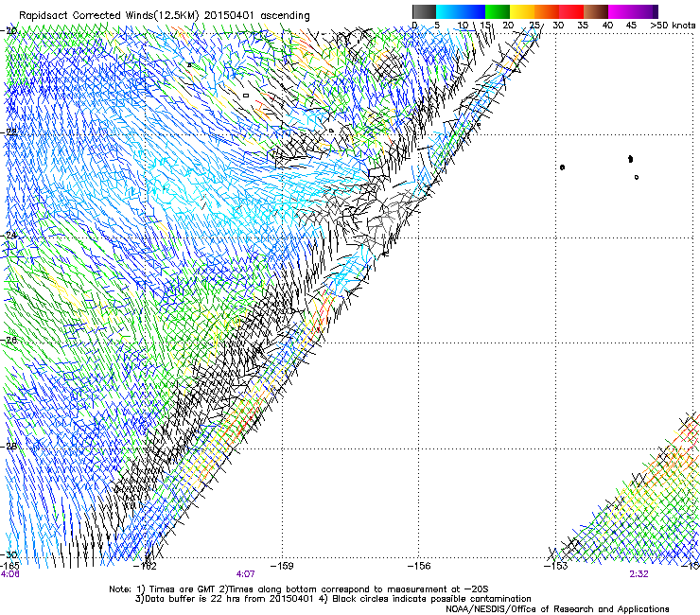Click the '20150401' date in the title
Image resolution: width=700 pixels, height=615 pixels.
pyautogui.click(x=229, y=15)
